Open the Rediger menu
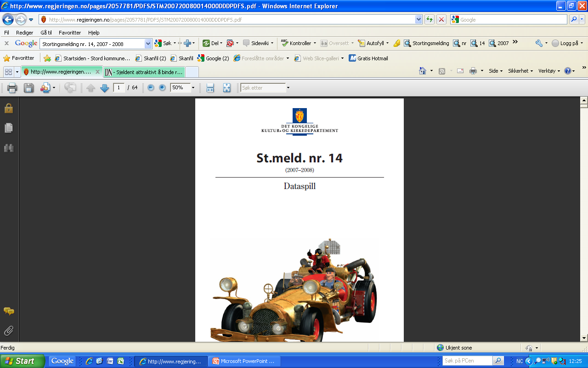This screenshot has width=588, height=368. coord(24,33)
